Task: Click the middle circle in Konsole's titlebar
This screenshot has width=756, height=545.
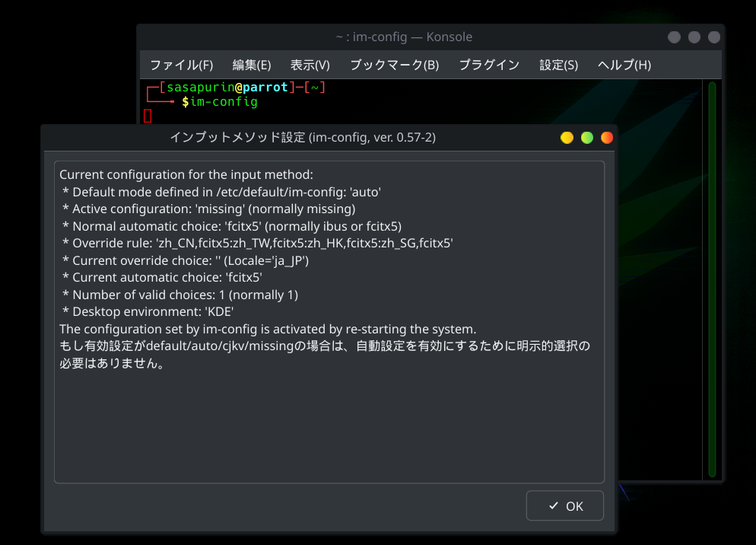Action: click(694, 37)
